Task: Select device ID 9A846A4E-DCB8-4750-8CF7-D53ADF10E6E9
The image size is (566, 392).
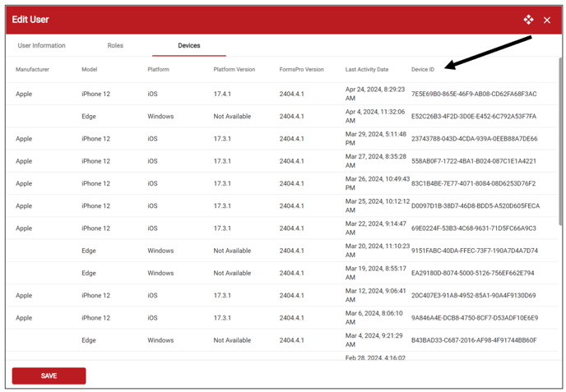Action: tap(475, 317)
